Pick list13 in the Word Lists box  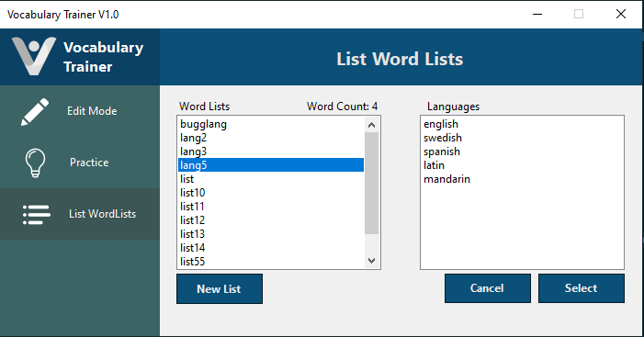(x=271, y=234)
